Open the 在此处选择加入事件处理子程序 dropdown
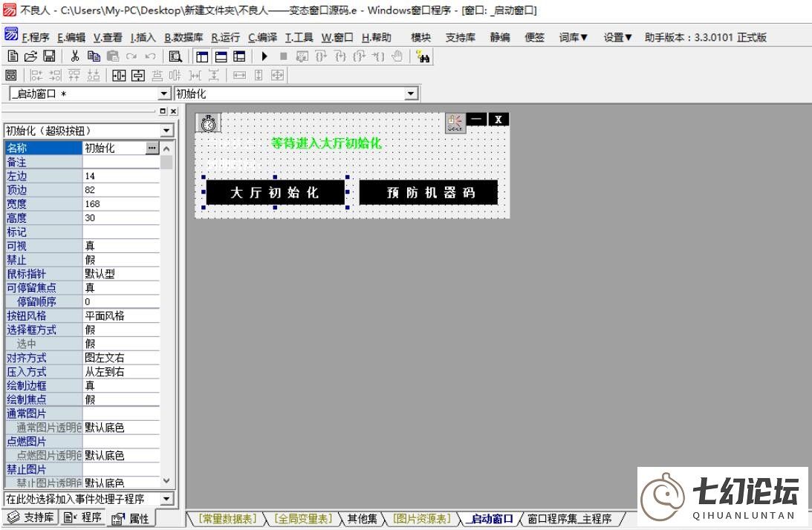This screenshot has height=530, width=812. tap(166, 499)
